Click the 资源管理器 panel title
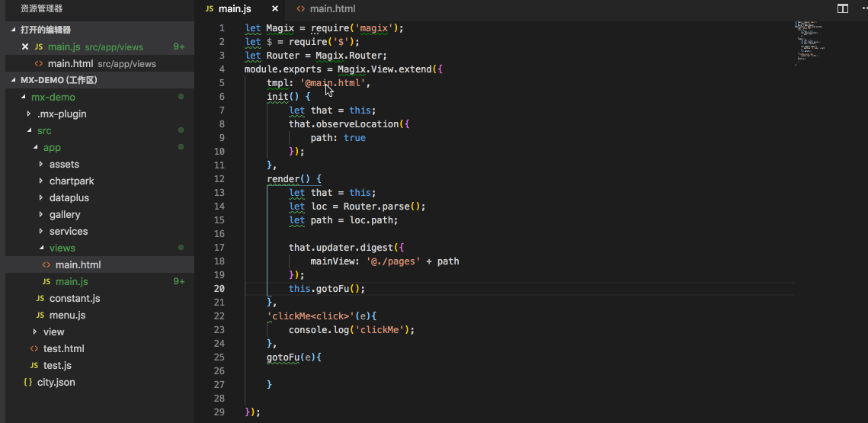868x423 pixels. (x=41, y=9)
